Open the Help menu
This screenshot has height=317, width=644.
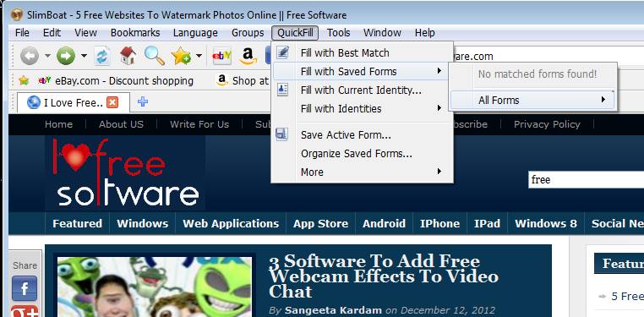point(424,32)
